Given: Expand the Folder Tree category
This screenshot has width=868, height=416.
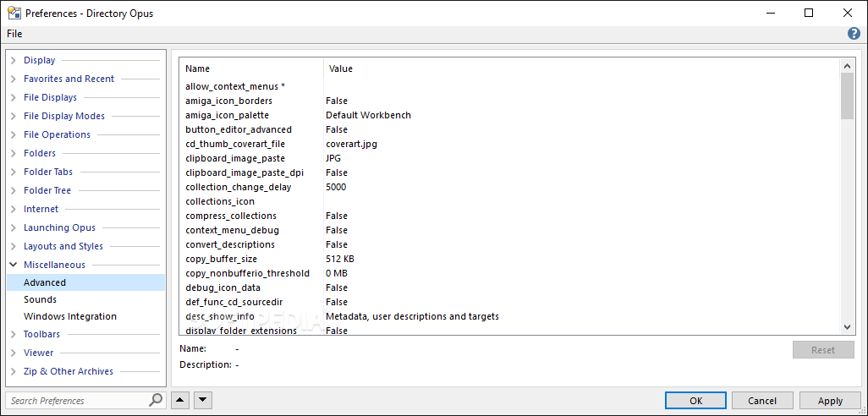Looking at the screenshot, I should [x=14, y=190].
